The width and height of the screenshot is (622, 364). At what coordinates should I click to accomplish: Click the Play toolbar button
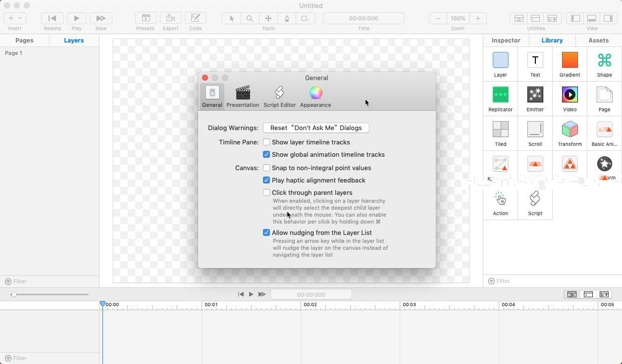[x=76, y=18]
